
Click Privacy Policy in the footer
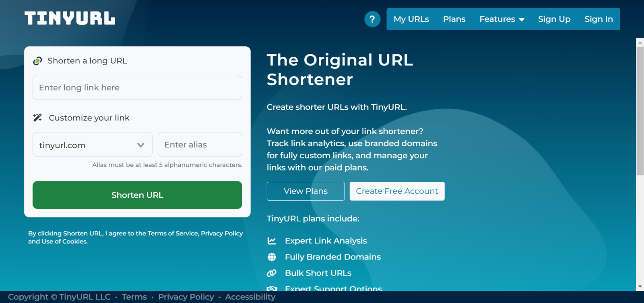click(186, 297)
